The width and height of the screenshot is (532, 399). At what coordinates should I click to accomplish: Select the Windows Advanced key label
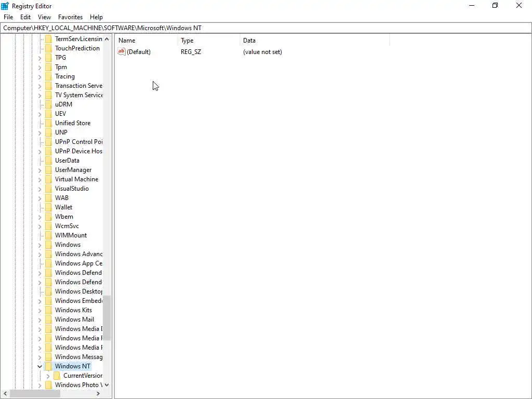[79, 254]
